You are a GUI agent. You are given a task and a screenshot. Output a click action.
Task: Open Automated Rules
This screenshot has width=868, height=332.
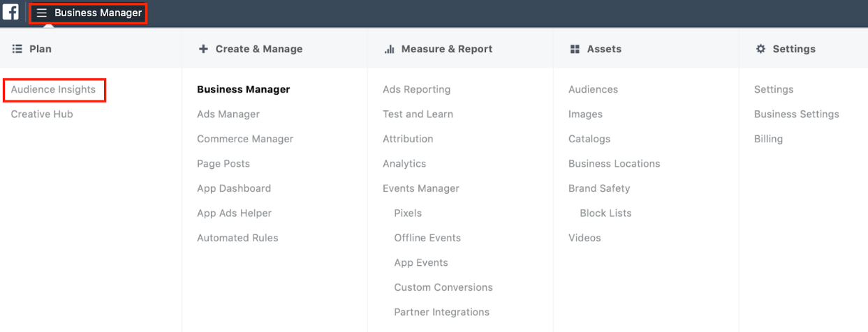click(x=237, y=238)
